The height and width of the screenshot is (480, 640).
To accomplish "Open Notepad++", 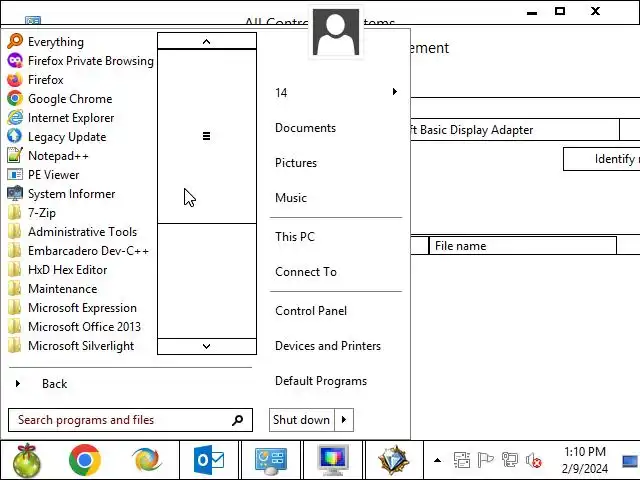I will pyautogui.click(x=48, y=156).
